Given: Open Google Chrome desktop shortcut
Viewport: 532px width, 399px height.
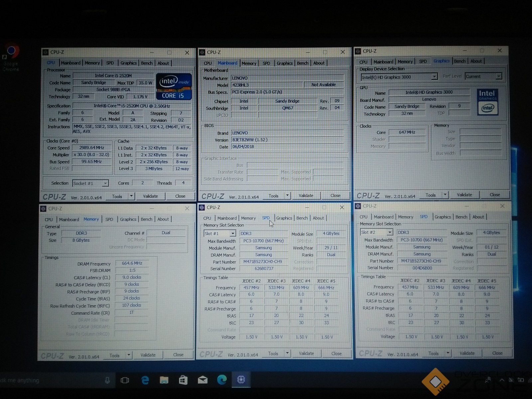Looking at the screenshot, I should coord(11,57).
